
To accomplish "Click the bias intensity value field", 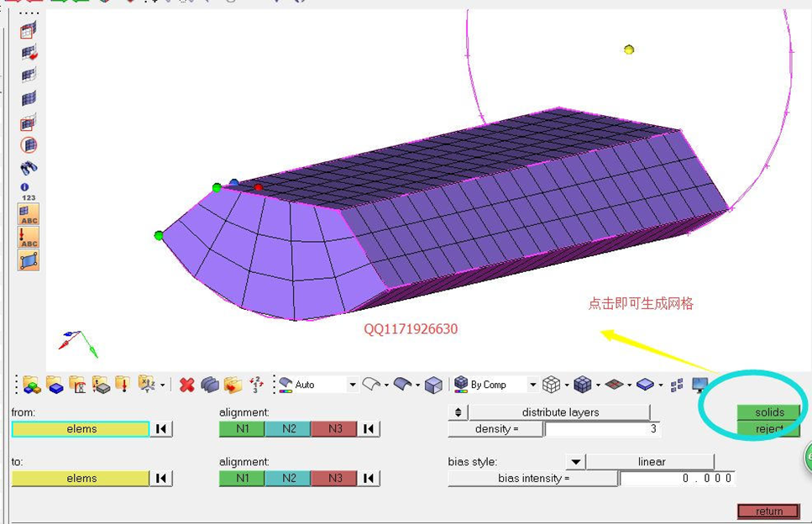I will click(x=677, y=478).
